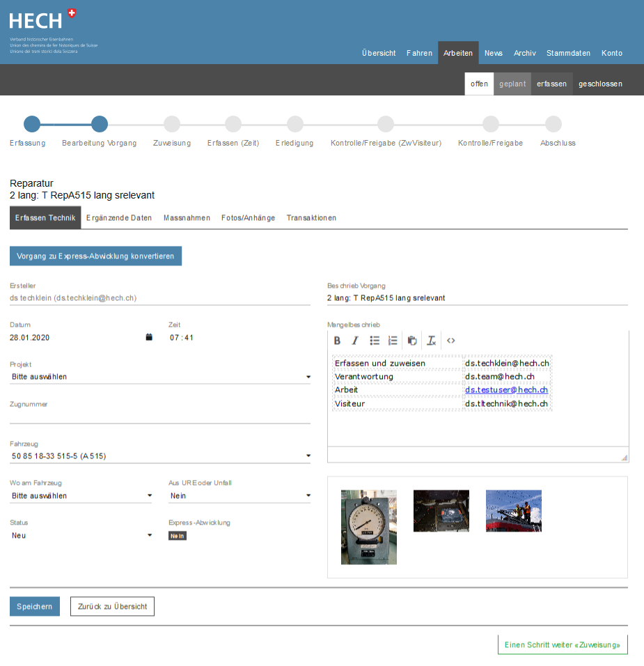Select the geschlossen filter tab
This screenshot has width=644, height=666.
(600, 84)
